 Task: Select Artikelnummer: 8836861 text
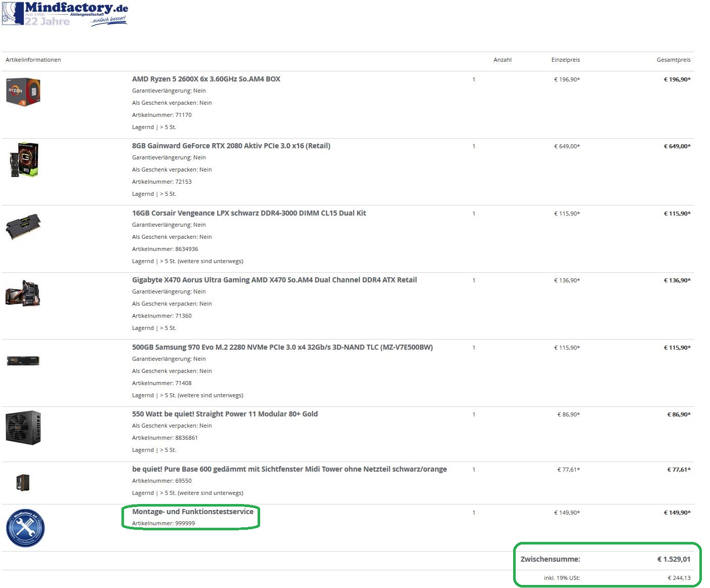coord(165,438)
